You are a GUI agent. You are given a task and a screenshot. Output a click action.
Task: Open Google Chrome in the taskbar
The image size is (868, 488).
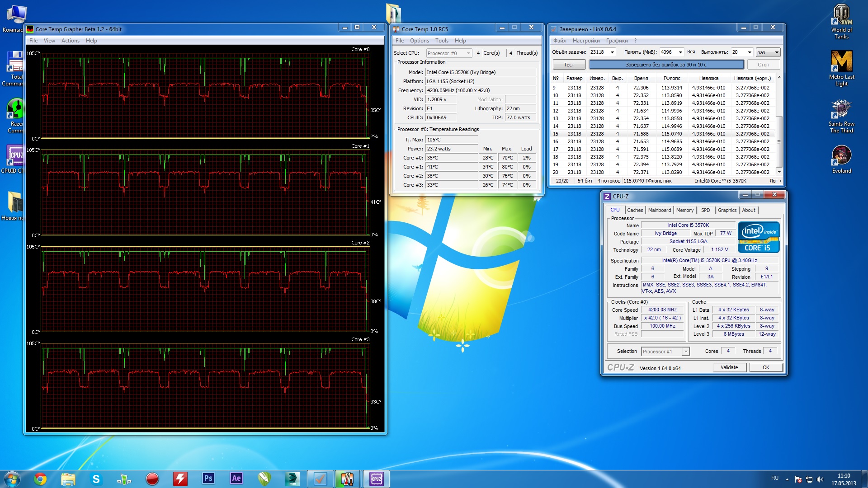[40, 479]
